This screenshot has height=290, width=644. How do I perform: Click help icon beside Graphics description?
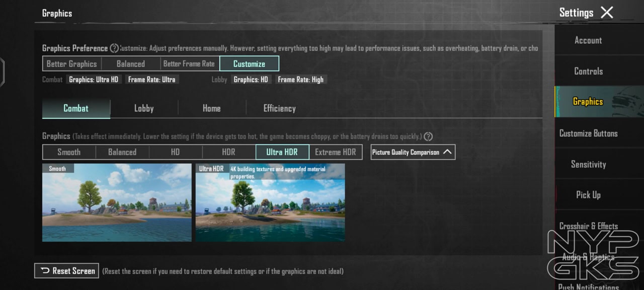coord(428,136)
